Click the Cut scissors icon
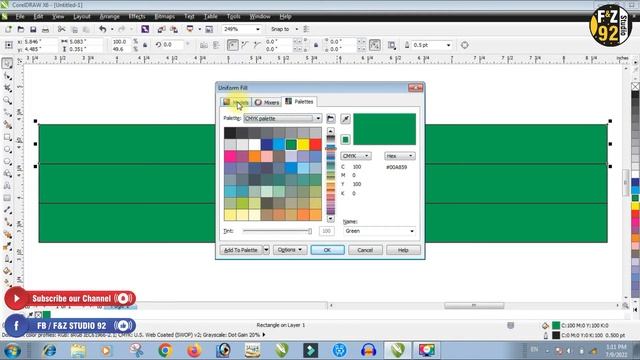Screen dimensions: 640x360 click(x=61, y=29)
